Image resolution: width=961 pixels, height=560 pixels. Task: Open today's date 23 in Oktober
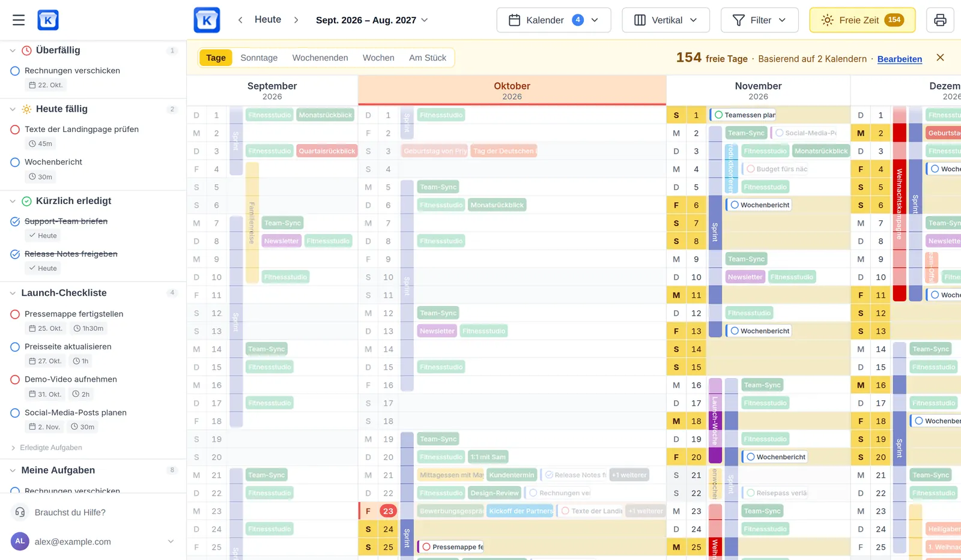pos(388,511)
